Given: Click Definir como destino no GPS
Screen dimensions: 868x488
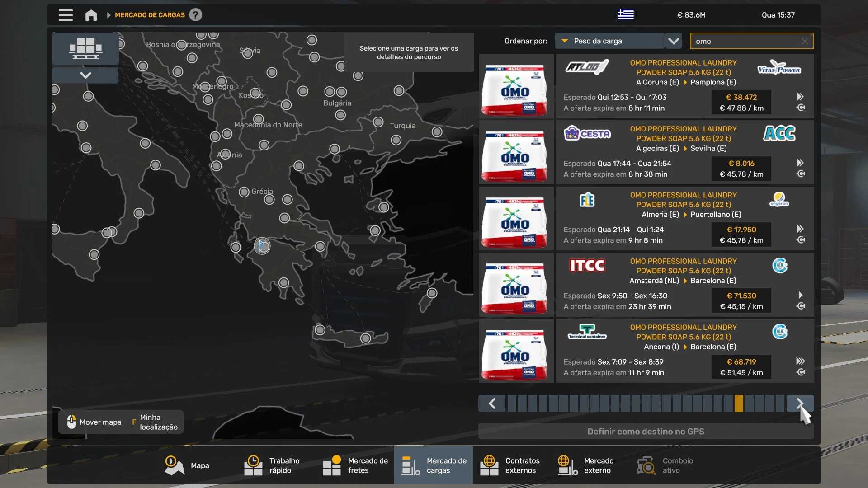Looking at the screenshot, I should 646,432.
